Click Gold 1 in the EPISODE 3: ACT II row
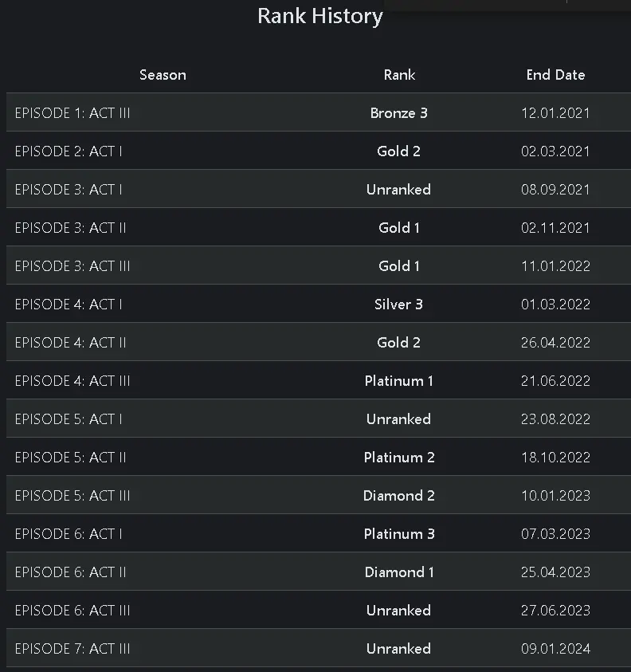631x672 pixels. pyautogui.click(x=399, y=228)
